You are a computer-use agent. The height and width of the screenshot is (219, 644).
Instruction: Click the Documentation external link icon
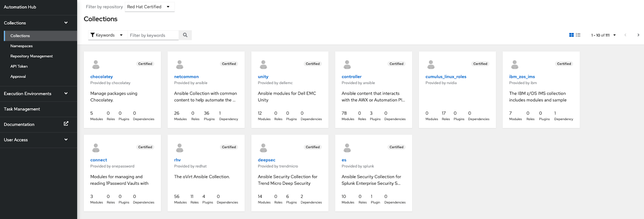pos(66,124)
